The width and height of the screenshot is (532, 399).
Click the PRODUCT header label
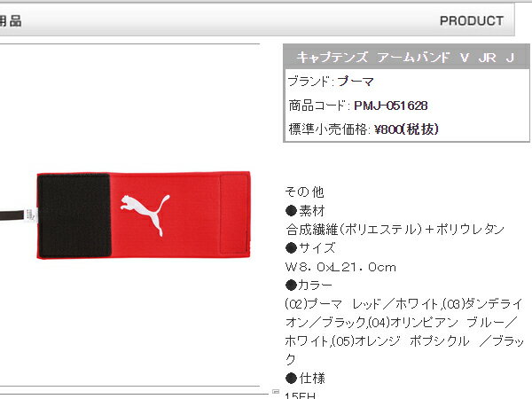[472, 21]
